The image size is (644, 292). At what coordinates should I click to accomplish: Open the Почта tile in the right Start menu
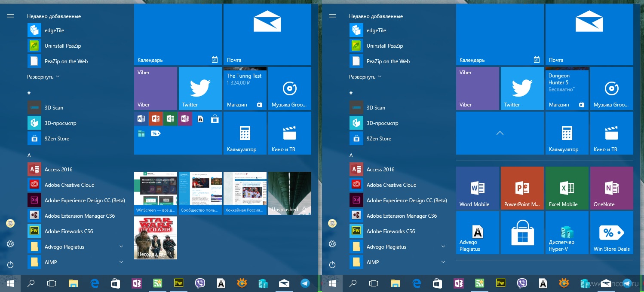[589, 35]
